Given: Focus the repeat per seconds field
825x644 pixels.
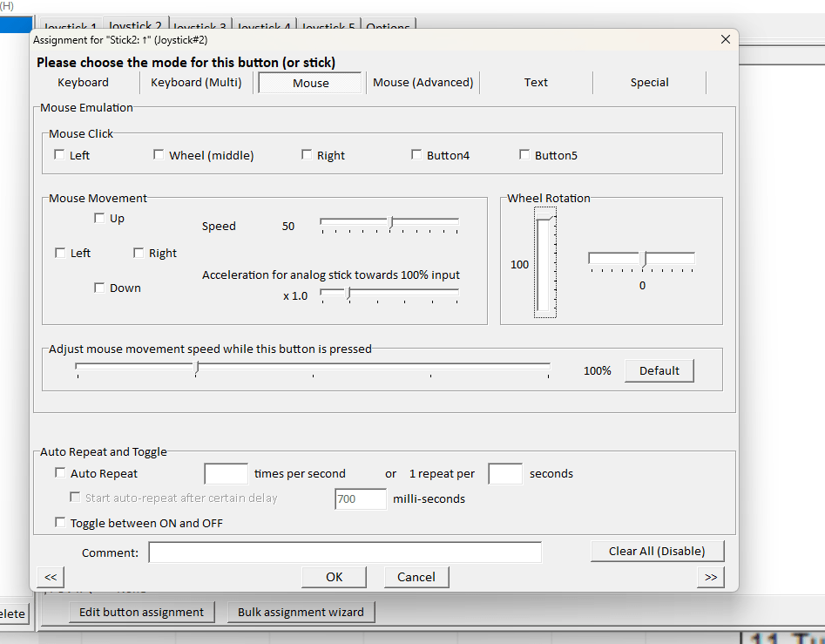Looking at the screenshot, I should pyautogui.click(x=505, y=473).
